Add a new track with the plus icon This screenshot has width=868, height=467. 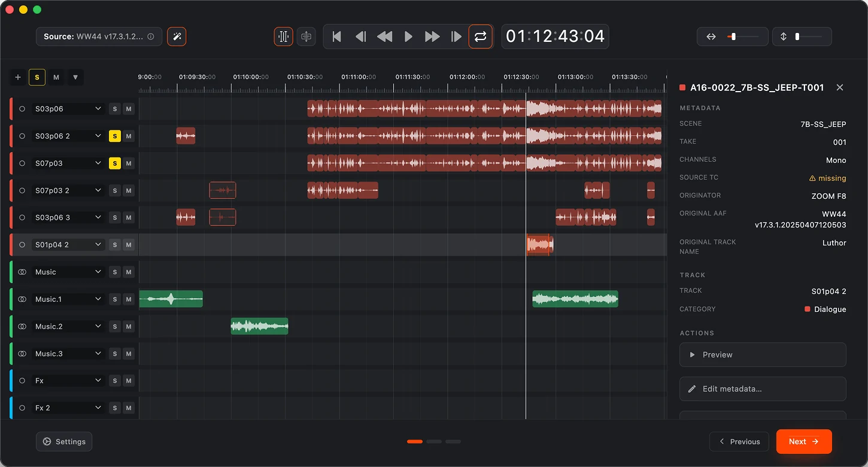point(18,77)
